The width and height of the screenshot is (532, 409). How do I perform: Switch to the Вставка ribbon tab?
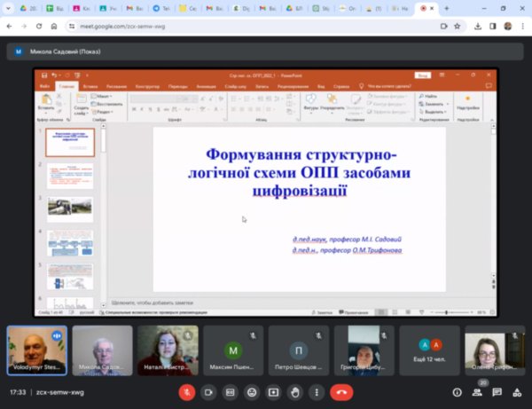pos(91,86)
